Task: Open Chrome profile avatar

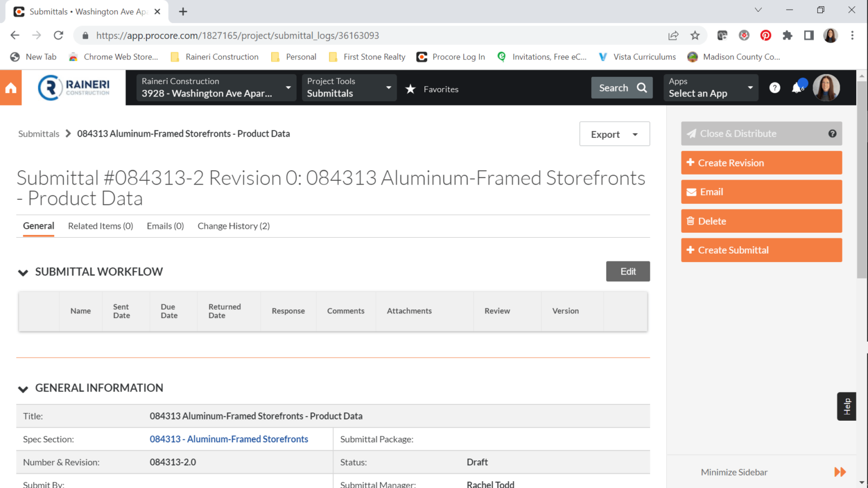Action: click(831, 36)
